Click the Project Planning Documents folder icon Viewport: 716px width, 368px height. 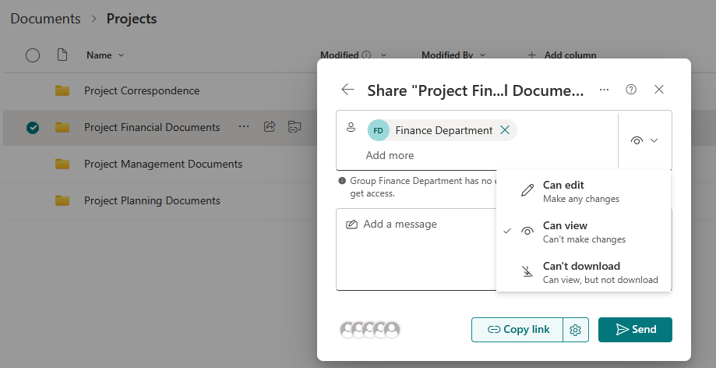point(62,200)
